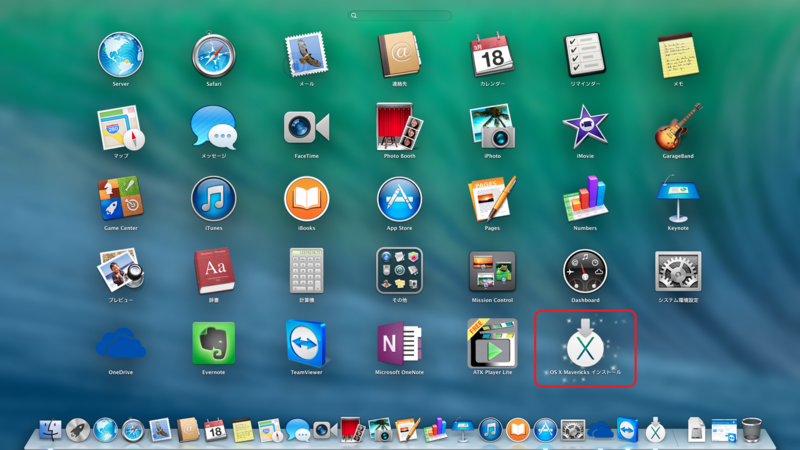The width and height of the screenshot is (800, 450).
Task: Launch the リマインダー (Reminders) app
Action: click(585, 55)
